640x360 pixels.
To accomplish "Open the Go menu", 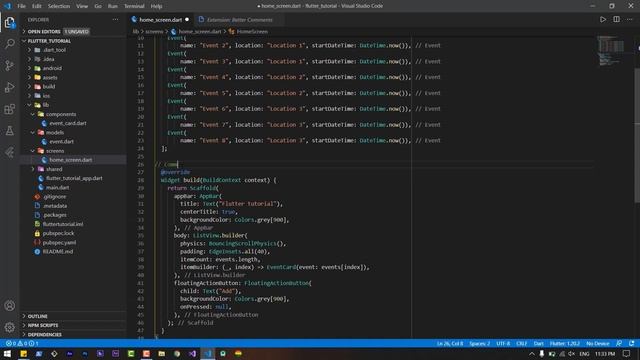I will coord(98,6).
